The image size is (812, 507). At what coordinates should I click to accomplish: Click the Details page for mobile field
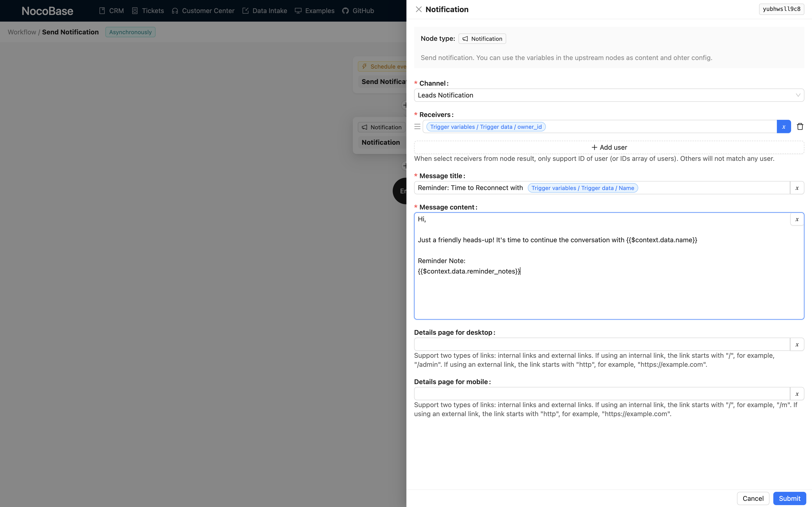(x=602, y=394)
